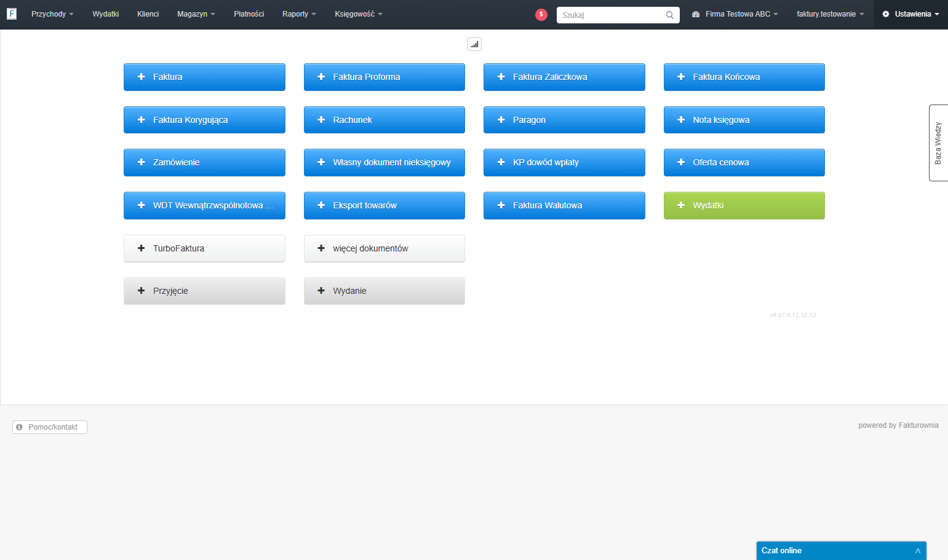Add a Wydanie warehouse document

tap(384, 291)
